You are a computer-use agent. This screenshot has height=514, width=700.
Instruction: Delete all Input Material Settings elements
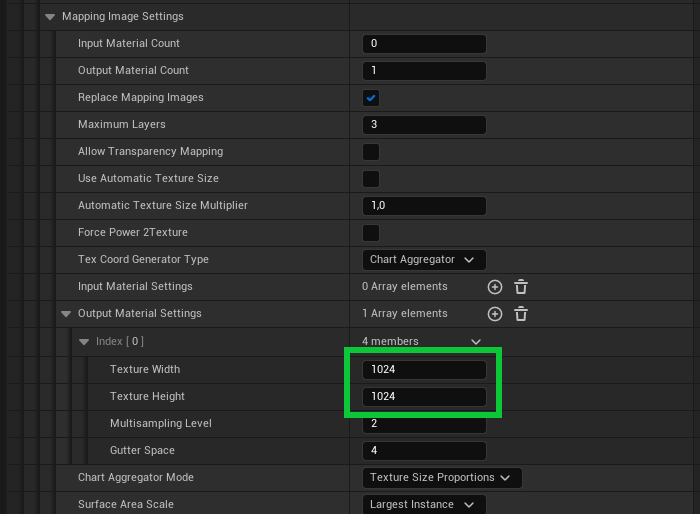521,287
